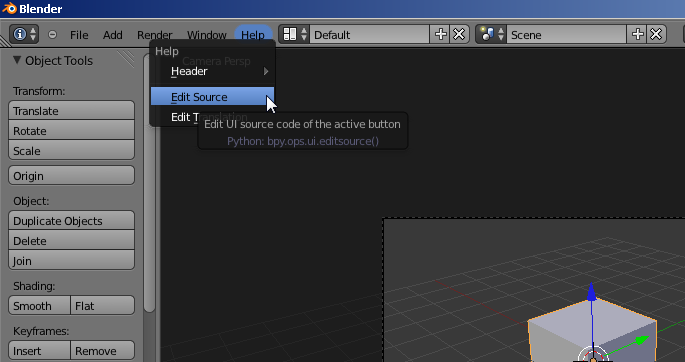Remove a keyframe
Image resolution: width=685 pixels, height=362 pixels.
103,351
